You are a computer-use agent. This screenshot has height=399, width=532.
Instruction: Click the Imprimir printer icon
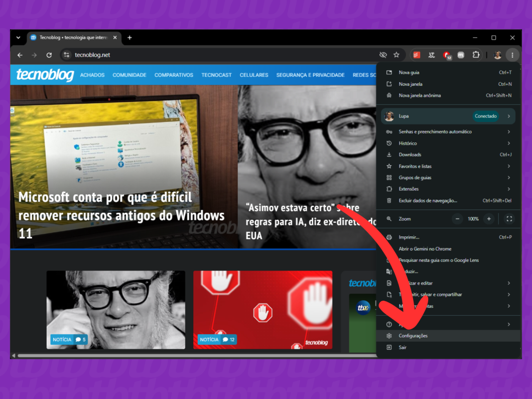pos(389,237)
